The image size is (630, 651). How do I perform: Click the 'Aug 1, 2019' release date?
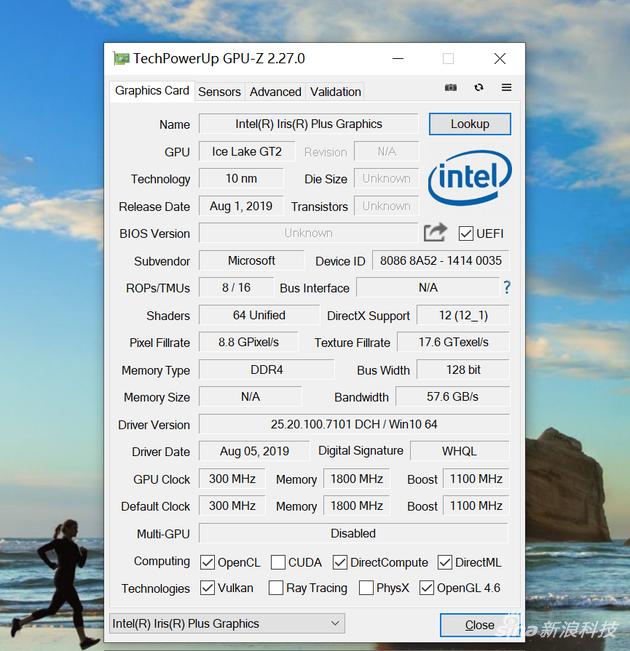(x=241, y=206)
